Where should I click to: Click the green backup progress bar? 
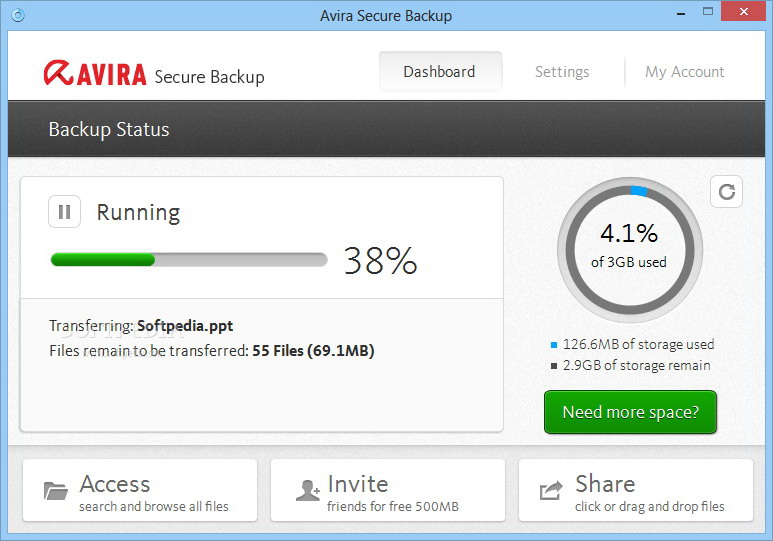point(103,260)
